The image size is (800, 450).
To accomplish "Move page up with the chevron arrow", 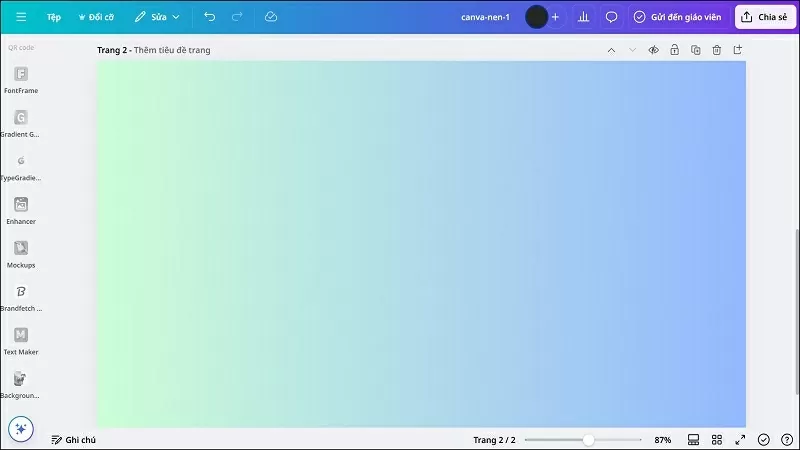I will click(x=611, y=50).
